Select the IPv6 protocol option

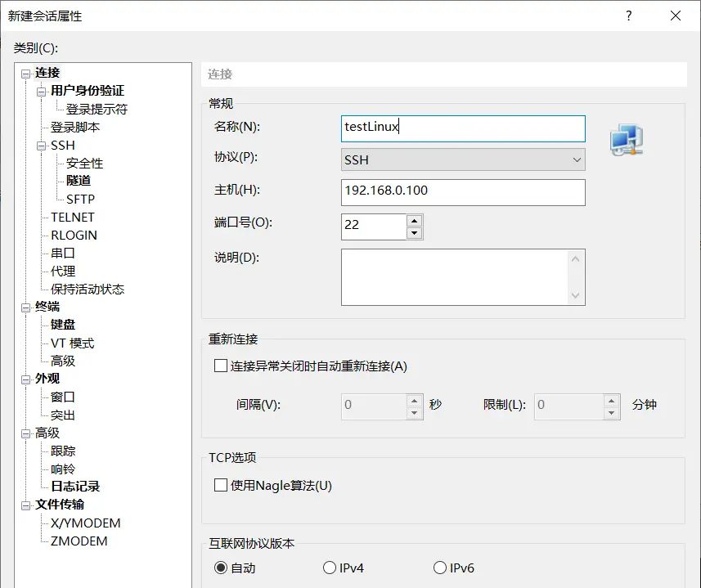point(440,567)
